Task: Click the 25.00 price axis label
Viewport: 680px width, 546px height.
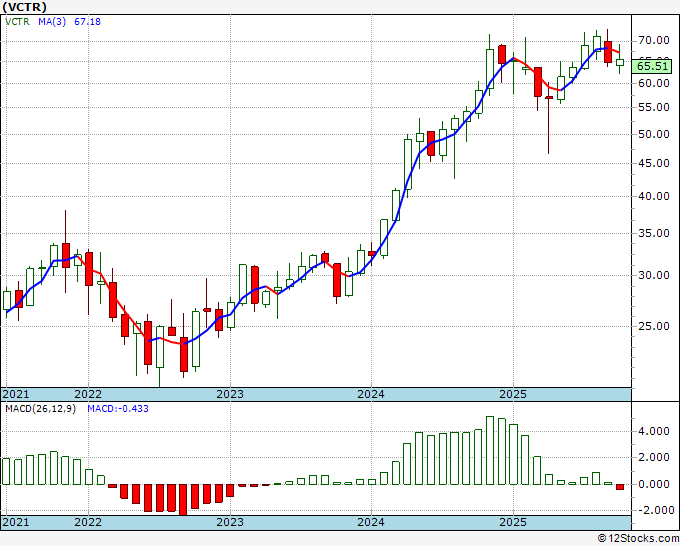Action: point(654,326)
